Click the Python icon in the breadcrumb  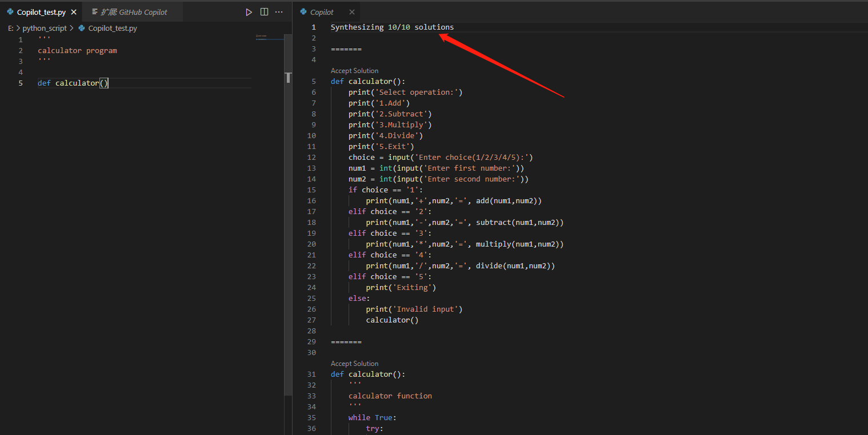coord(82,28)
